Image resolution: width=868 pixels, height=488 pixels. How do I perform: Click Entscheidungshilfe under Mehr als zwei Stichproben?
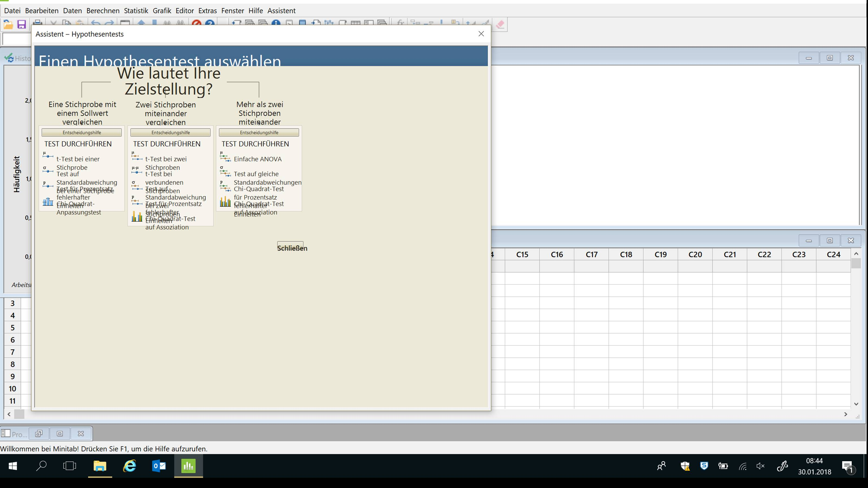point(259,132)
